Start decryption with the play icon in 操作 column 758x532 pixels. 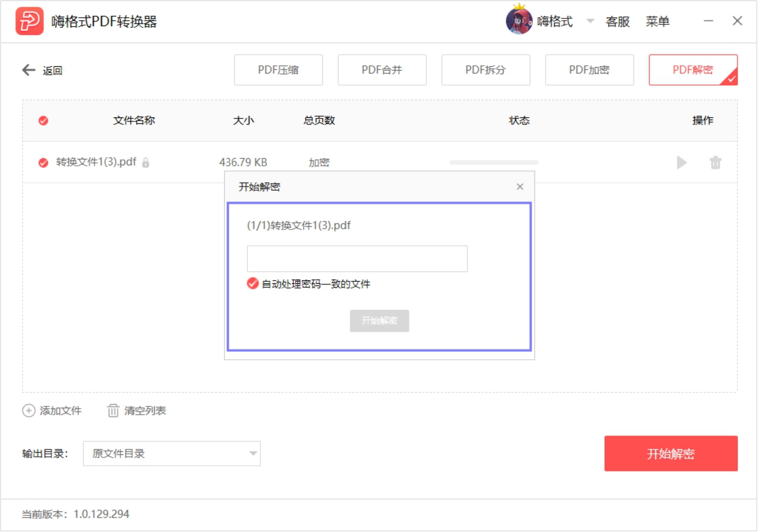coord(682,162)
